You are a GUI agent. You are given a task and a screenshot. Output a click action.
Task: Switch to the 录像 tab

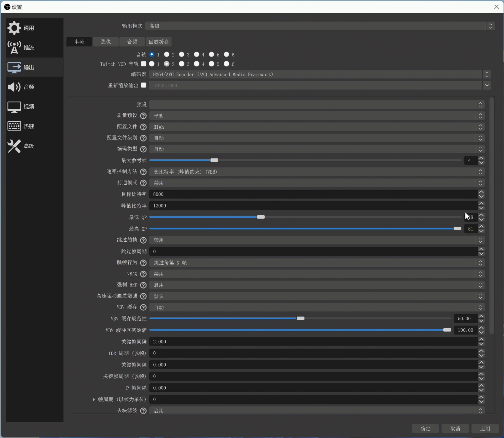106,42
